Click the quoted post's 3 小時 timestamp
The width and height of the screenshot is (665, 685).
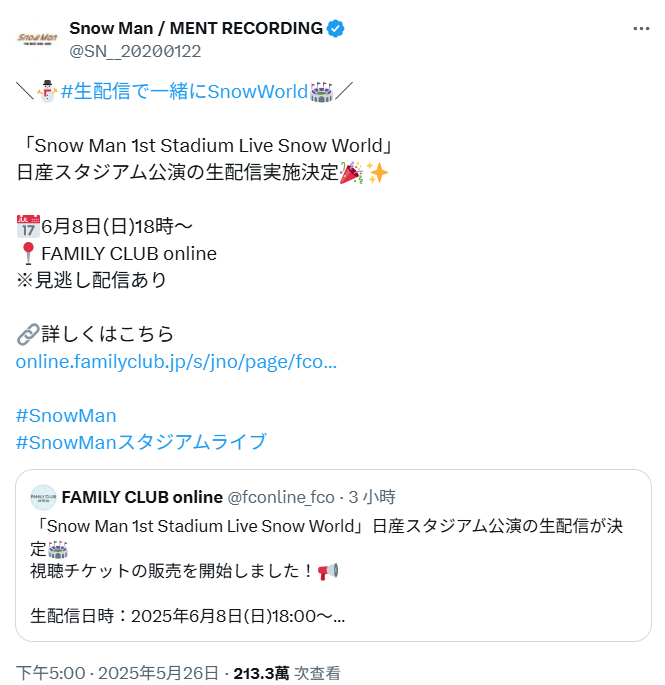click(x=372, y=497)
